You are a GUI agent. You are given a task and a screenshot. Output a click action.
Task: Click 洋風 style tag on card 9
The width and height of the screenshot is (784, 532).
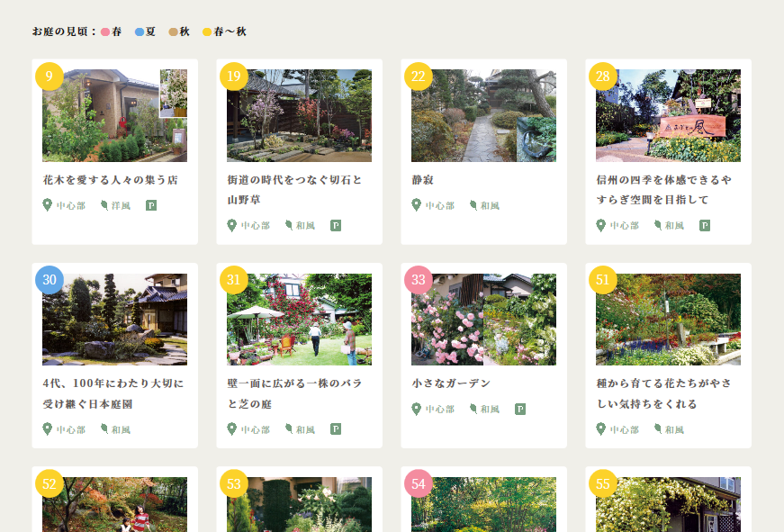(121, 205)
